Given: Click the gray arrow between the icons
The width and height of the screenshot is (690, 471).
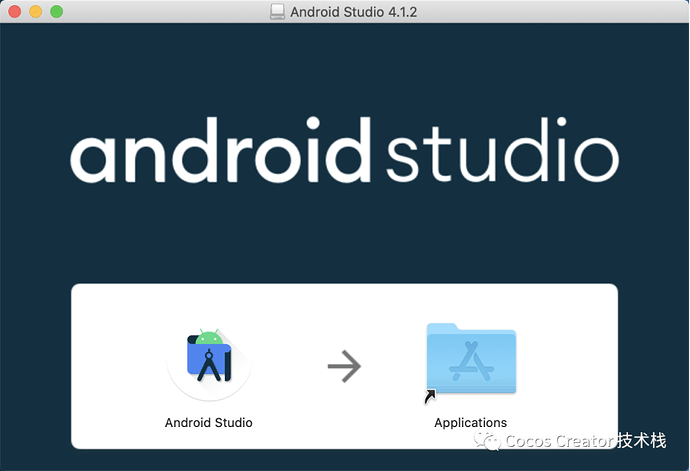Looking at the screenshot, I should (x=343, y=367).
